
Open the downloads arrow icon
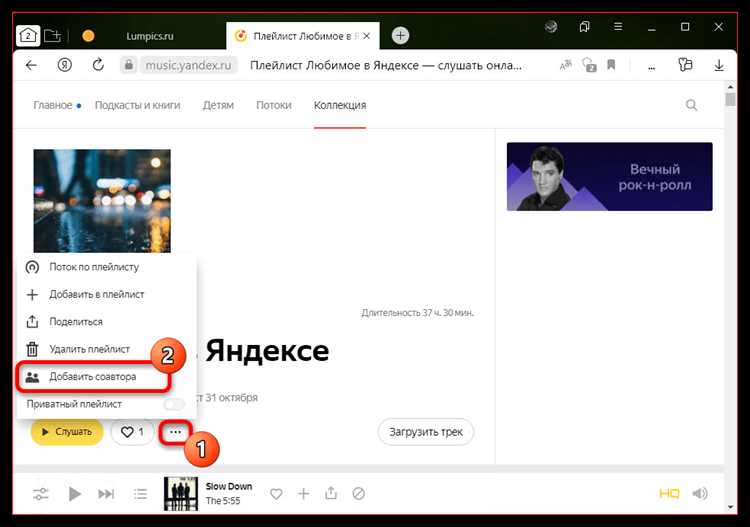(x=718, y=65)
